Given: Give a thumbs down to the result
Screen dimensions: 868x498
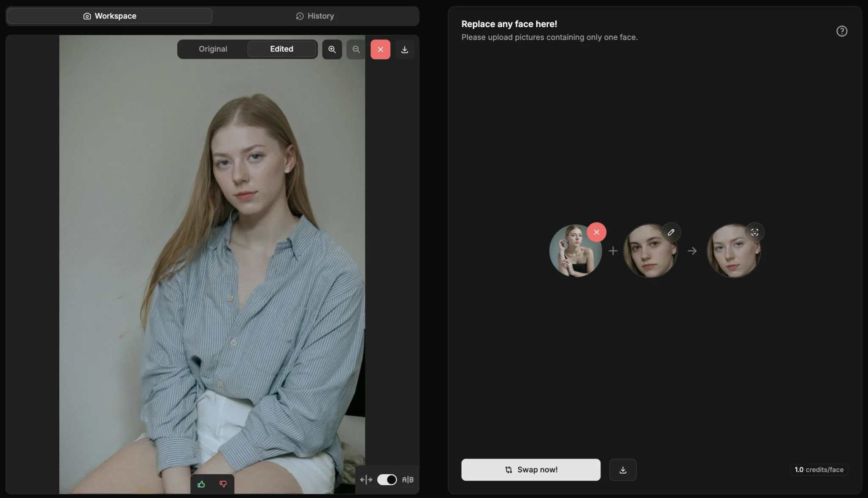Looking at the screenshot, I should [223, 484].
